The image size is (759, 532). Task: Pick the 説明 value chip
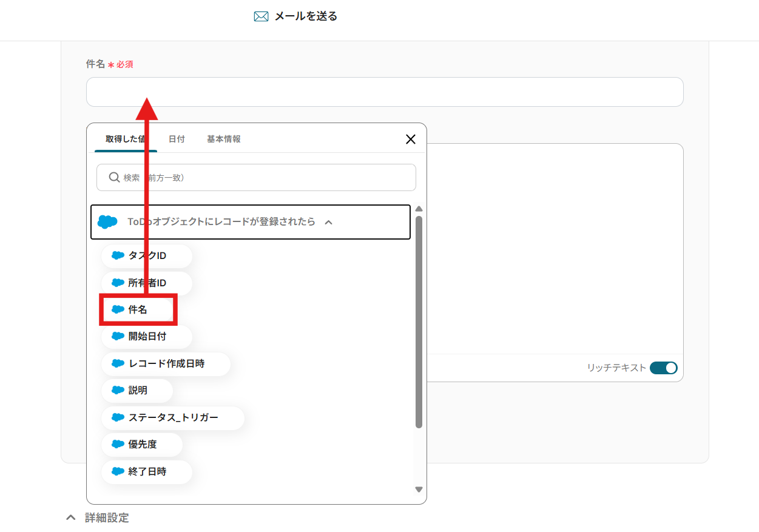(137, 391)
